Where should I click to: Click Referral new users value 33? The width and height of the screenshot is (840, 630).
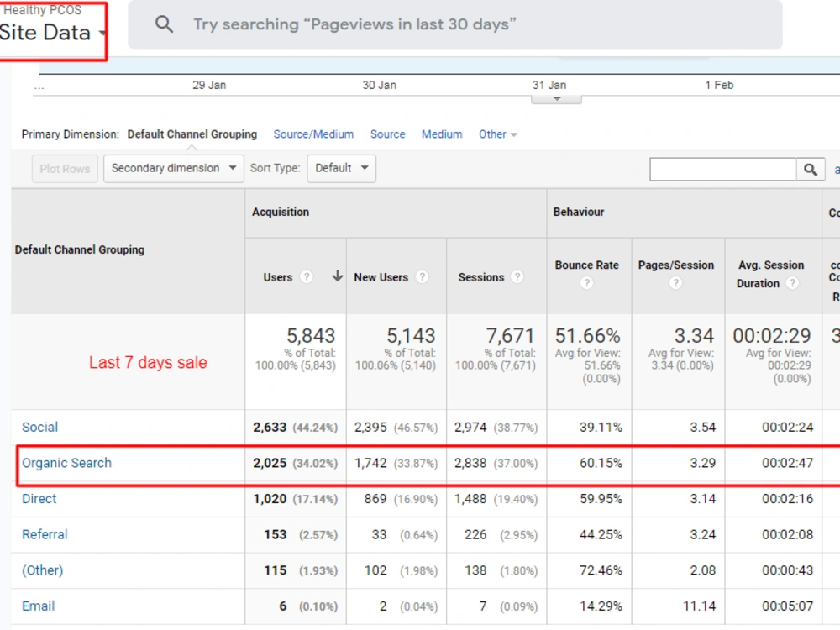tap(379, 534)
